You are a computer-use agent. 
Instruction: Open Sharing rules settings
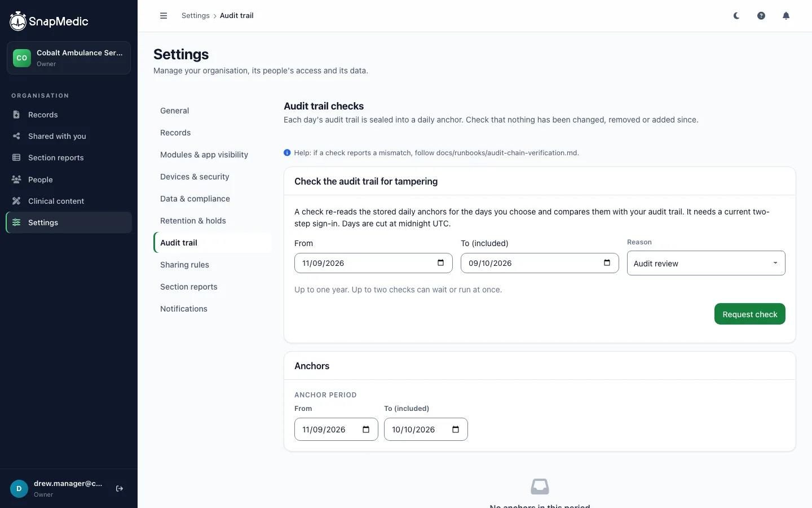212,265
